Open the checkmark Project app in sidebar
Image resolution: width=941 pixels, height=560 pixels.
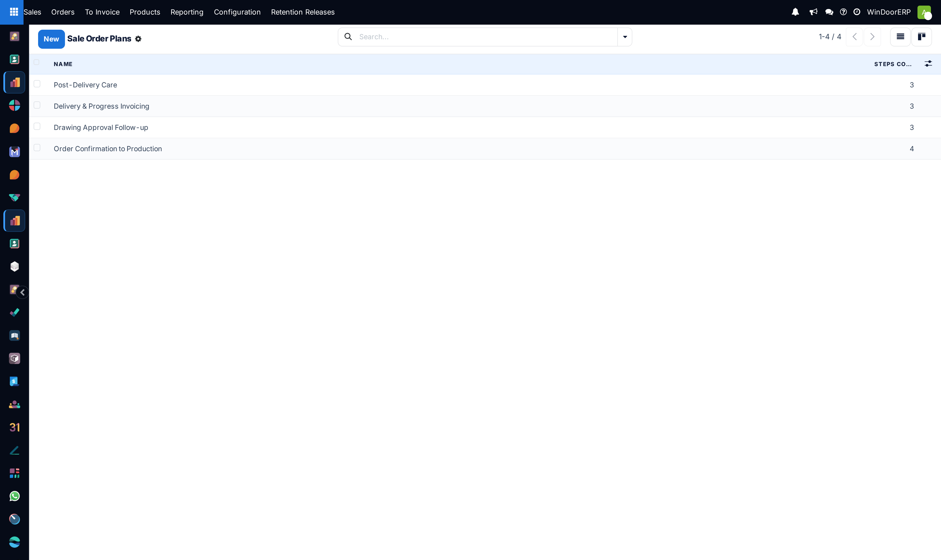pos(14,312)
